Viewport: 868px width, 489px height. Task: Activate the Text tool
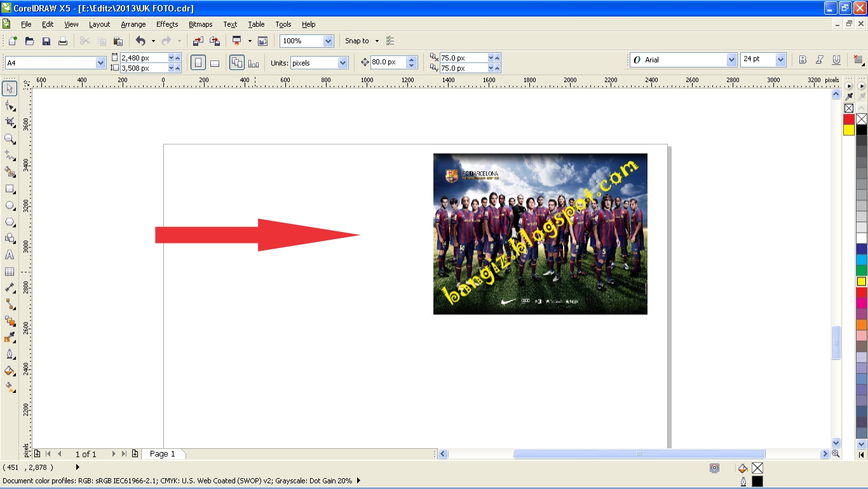(9, 255)
